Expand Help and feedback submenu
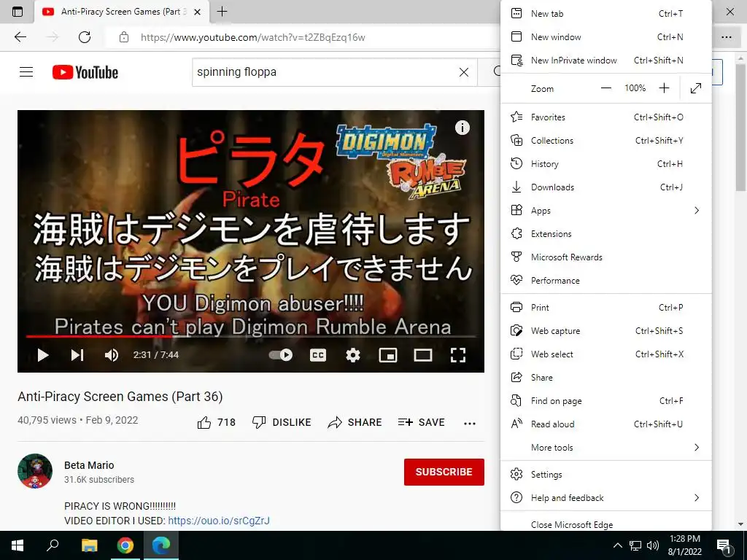The image size is (747, 560). coord(606,498)
